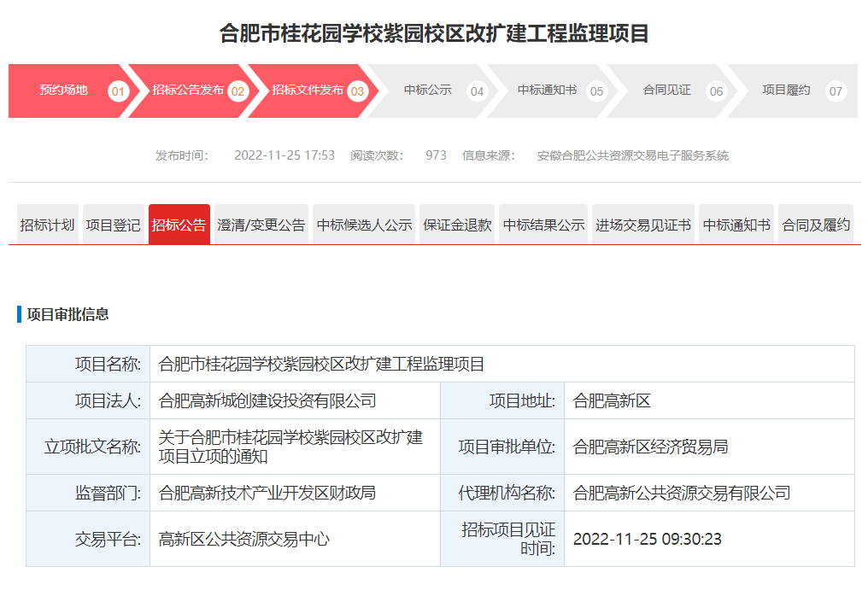Screen dimensions: 868x596
Task: Open the 澄清/变更公告 tab
Action: [261, 225]
